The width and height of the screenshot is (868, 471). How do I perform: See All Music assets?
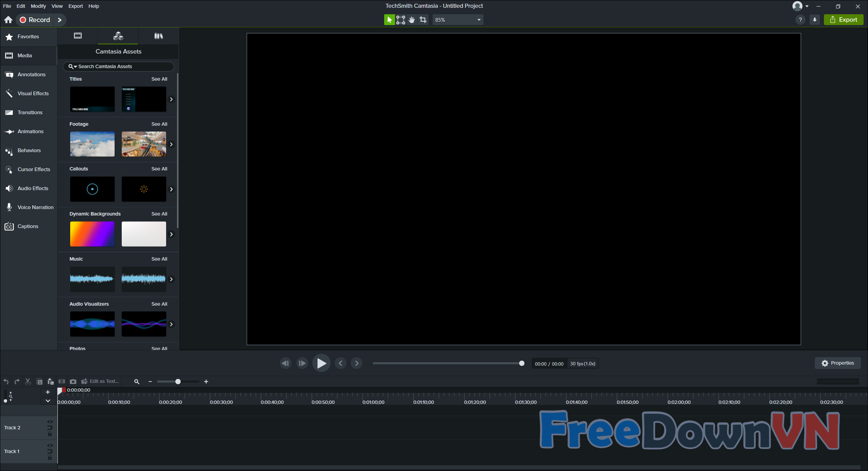pyautogui.click(x=159, y=259)
